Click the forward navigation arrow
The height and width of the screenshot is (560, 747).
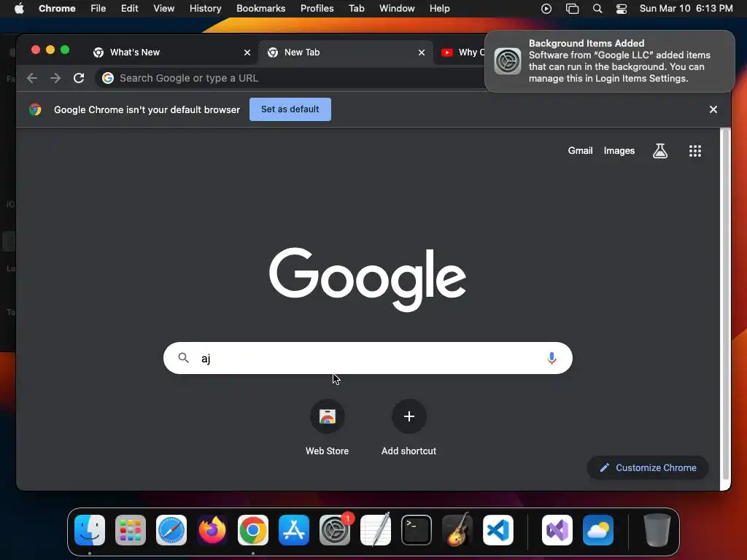[55, 78]
